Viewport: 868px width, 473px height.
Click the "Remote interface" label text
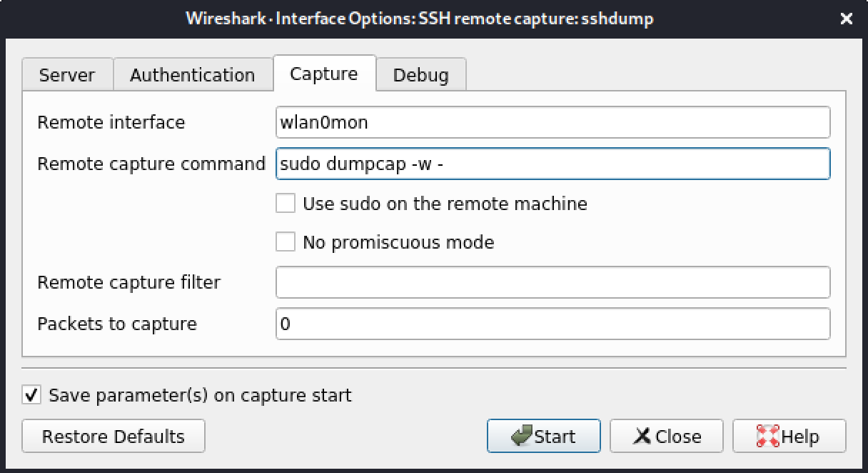click(111, 122)
